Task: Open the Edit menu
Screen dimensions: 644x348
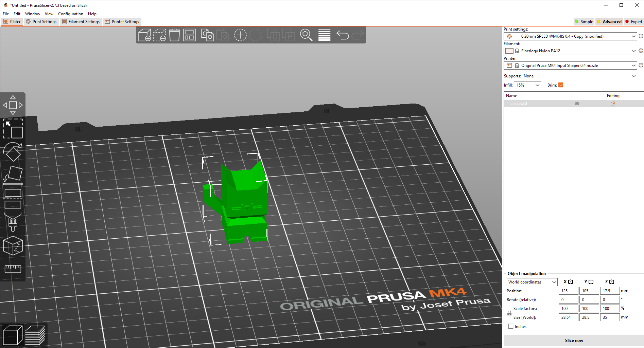Action: [x=17, y=14]
